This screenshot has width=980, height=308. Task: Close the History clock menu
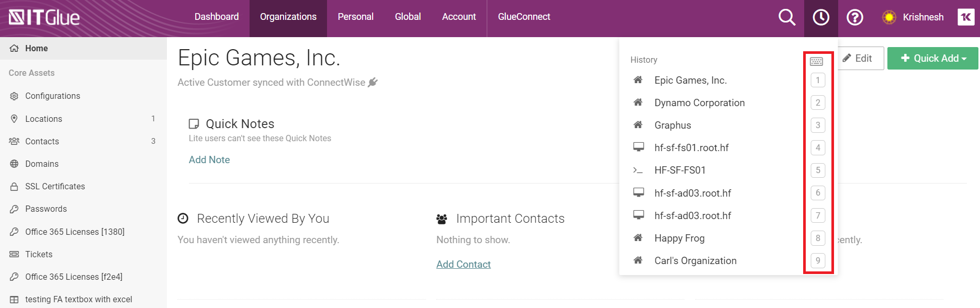[x=821, y=17]
